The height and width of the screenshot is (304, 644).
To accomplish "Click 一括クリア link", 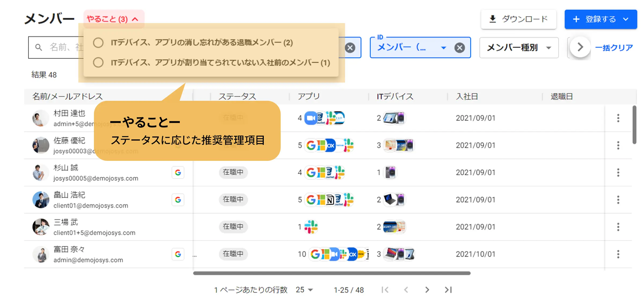I will (614, 48).
